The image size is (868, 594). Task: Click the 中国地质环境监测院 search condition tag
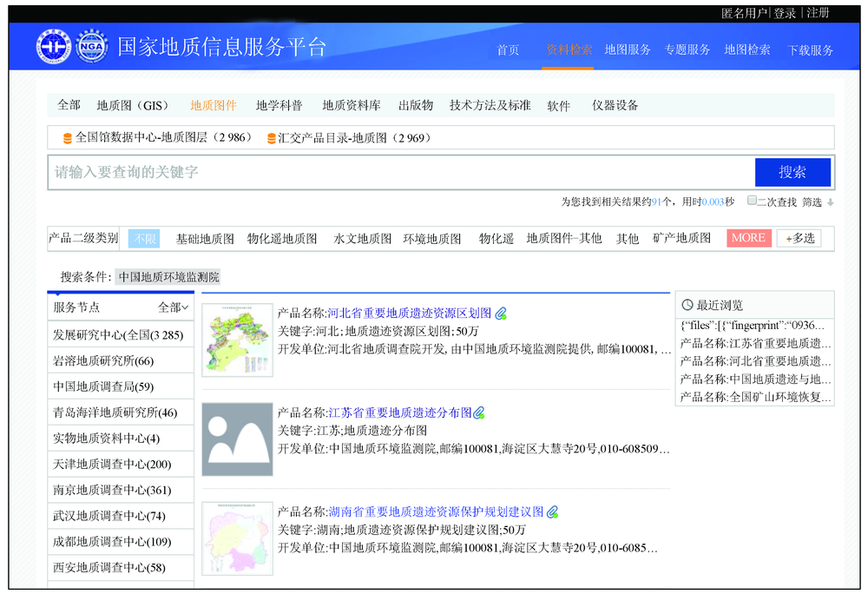[x=168, y=277]
